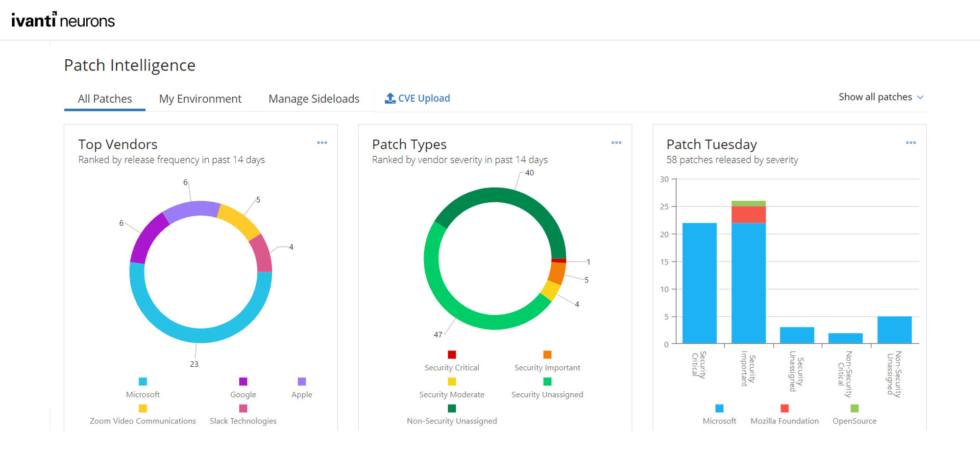
Task: Toggle Zoom Video Communications legend item
Action: pos(143,415)
